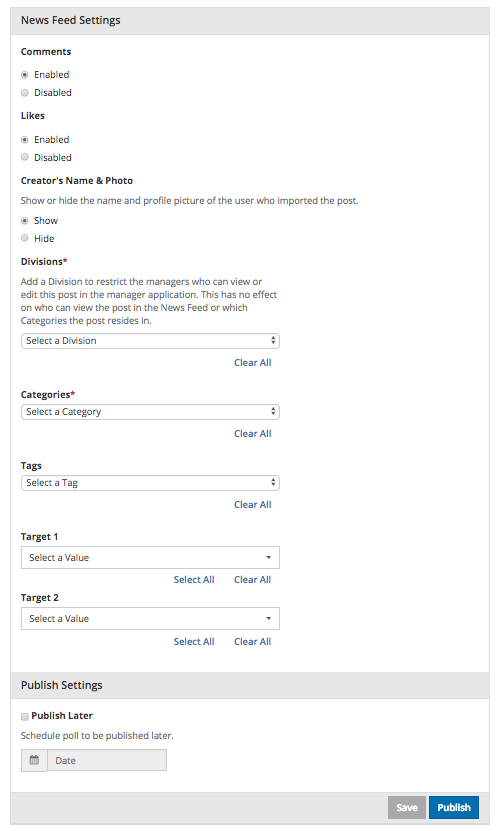Viewport: 499px width, 831px height.
Task: Select Enabled radio under Likes
Action: click(x=24, y=140)
